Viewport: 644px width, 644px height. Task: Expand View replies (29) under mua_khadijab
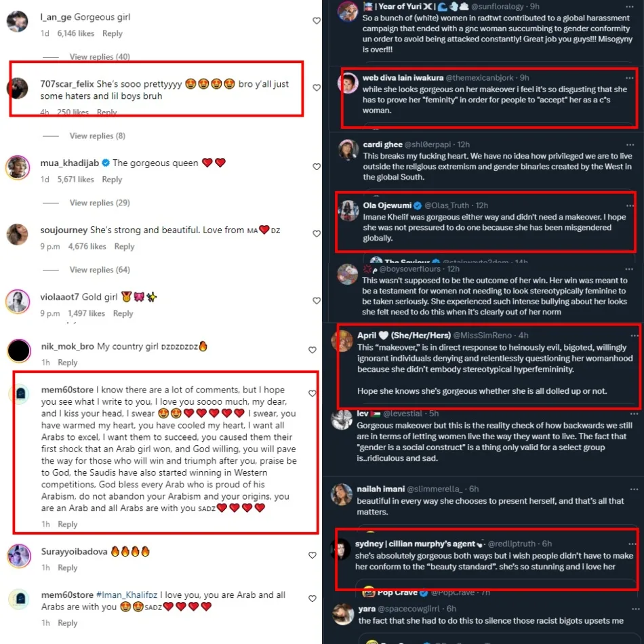pos(100,203)
